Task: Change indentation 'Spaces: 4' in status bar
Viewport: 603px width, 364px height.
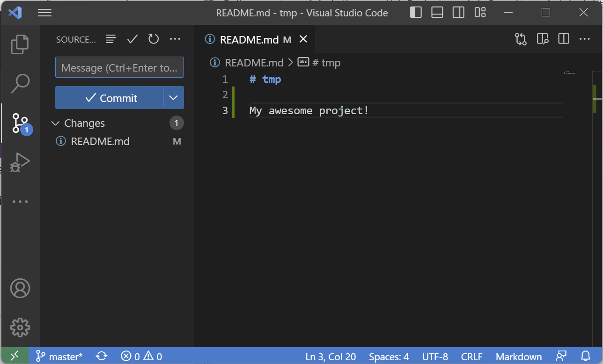Action: click(x=389, y=357)
